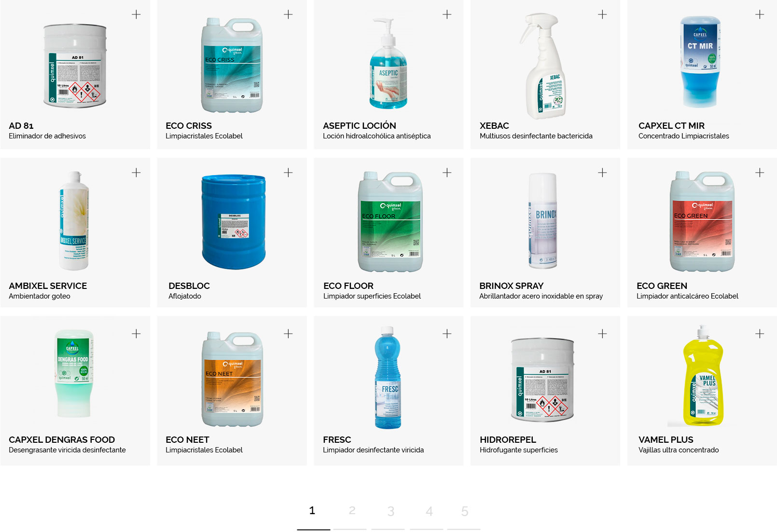Click plus icon on XEBAC card
777x532 pixels.
click(x=602, y=14)
